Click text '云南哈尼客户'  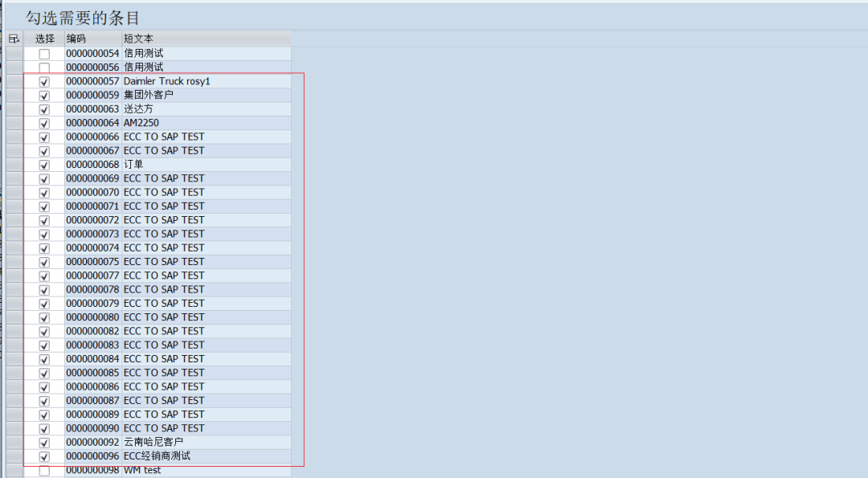pos(154,442)
